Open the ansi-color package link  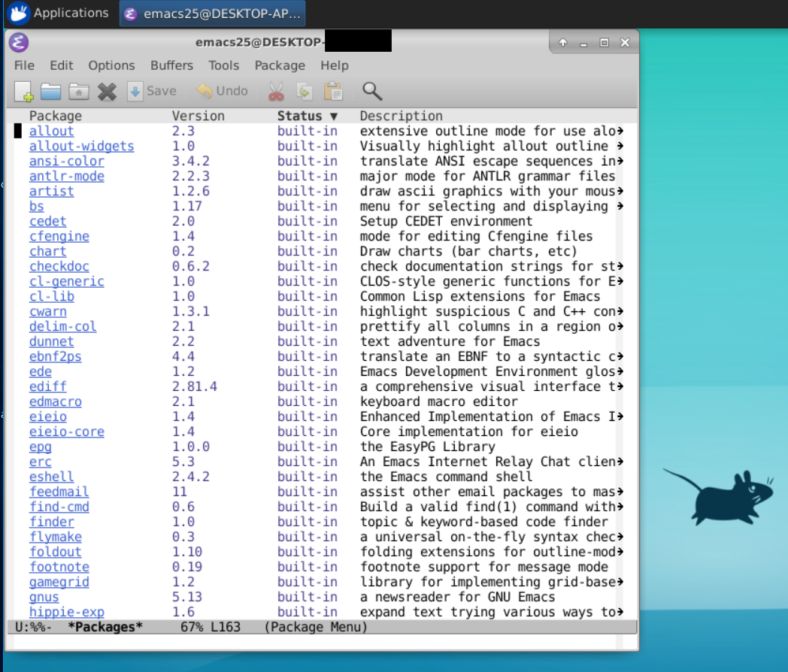coord(66,161)
